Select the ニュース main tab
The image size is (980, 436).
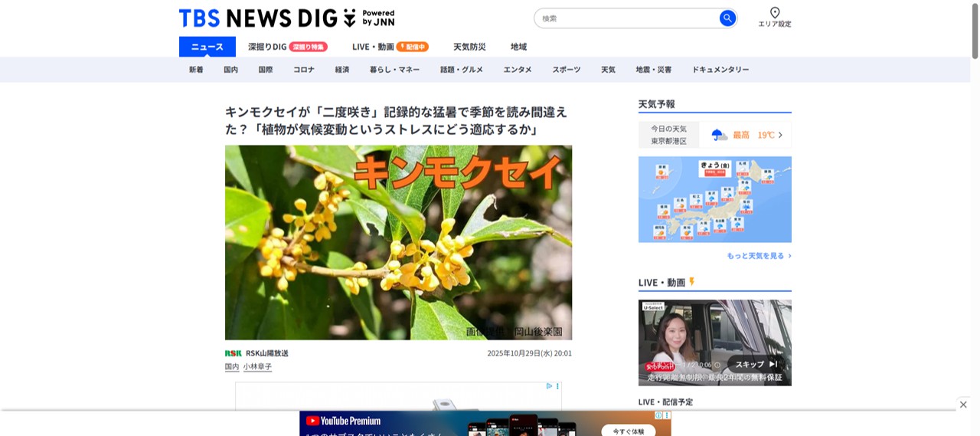[x=207, y=47]
